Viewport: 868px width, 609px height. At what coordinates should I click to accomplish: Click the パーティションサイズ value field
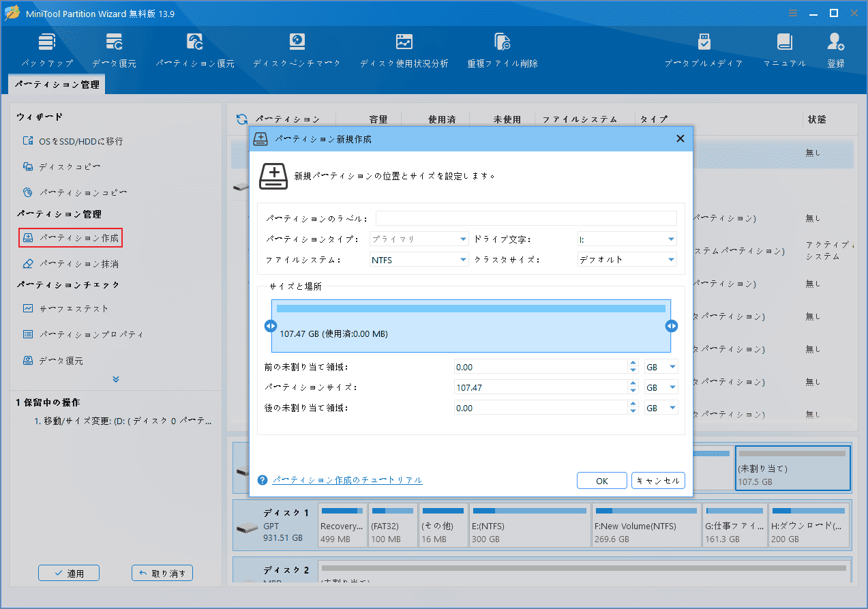(541, 387)
